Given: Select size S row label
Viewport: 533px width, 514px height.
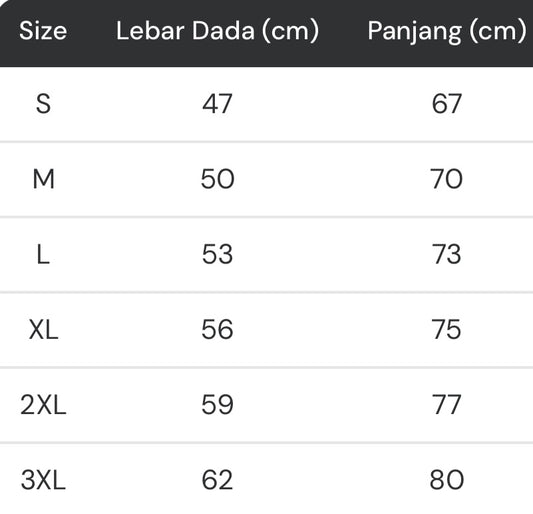Looking at the screenshot, I should (44, 104).
